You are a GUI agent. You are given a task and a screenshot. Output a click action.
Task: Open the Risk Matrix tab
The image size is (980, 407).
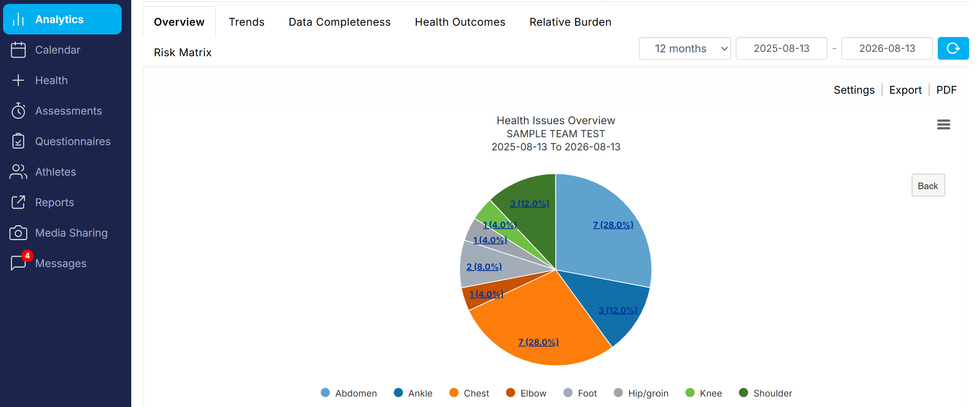[183, 52]
